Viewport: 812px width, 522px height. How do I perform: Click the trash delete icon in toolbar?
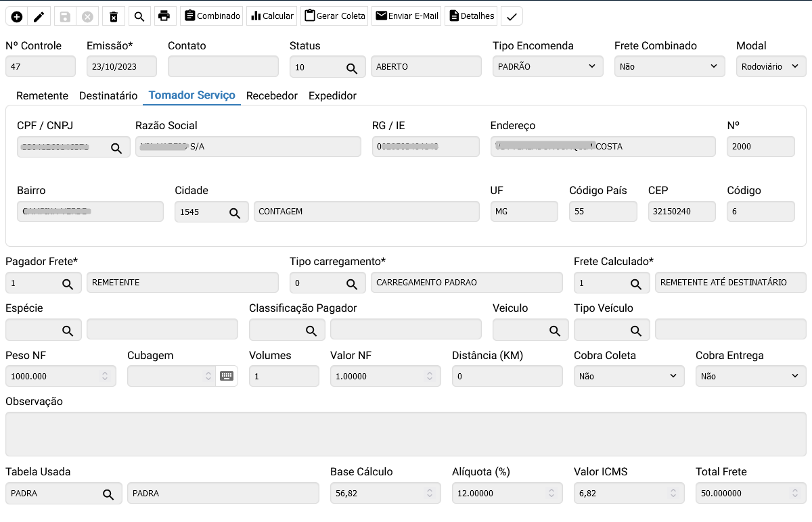point(114,16)
